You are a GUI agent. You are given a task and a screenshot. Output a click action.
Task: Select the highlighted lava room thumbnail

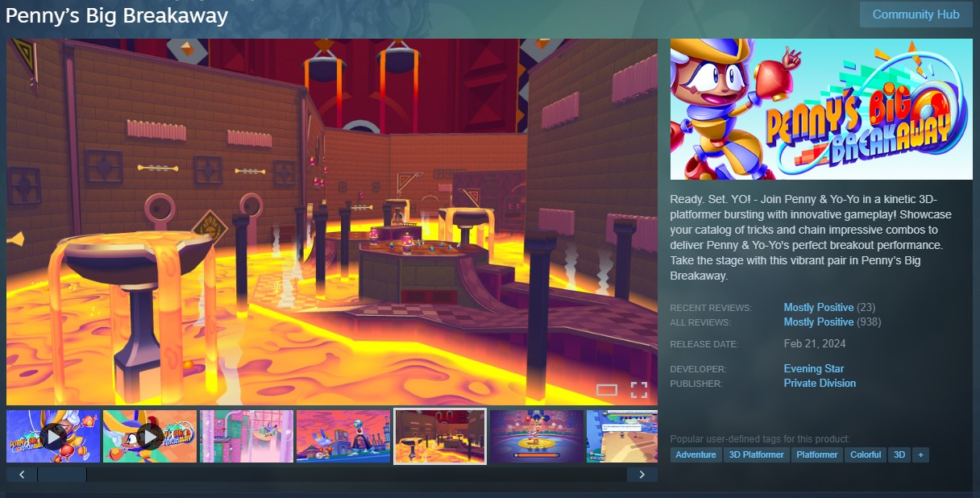click(x=440, y=436)
